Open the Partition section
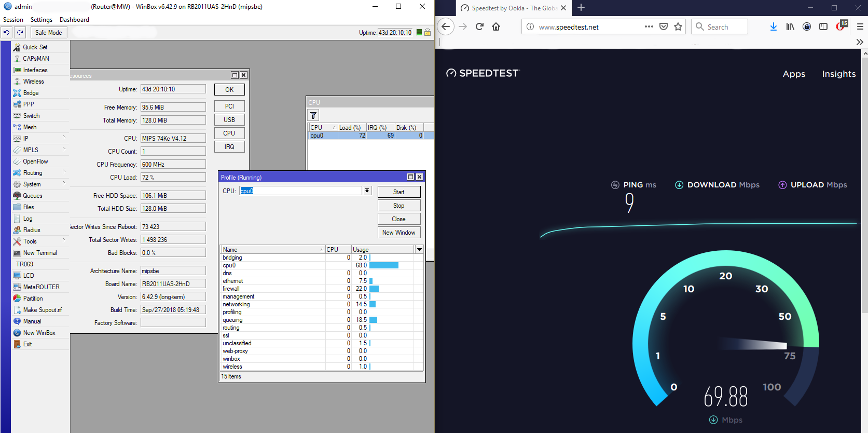The height and width of the screenshot is (433, 868). (x=33, y=299)
